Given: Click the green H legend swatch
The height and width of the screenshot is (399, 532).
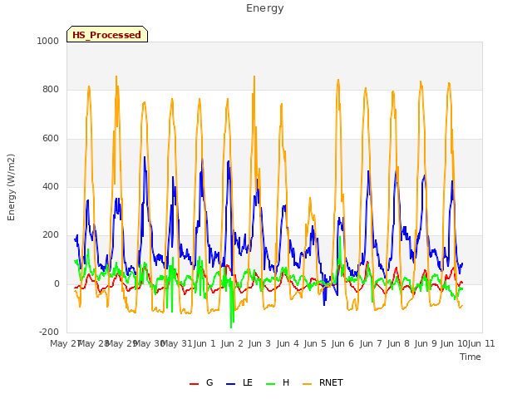Looking at the screenshot, I should pos(270,384).
